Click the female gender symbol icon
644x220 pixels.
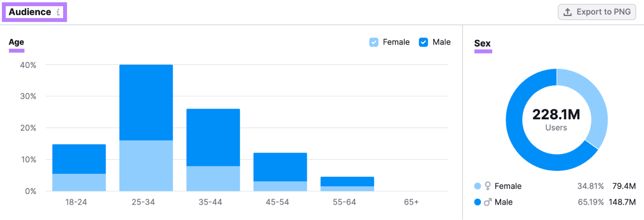(488, 186)
